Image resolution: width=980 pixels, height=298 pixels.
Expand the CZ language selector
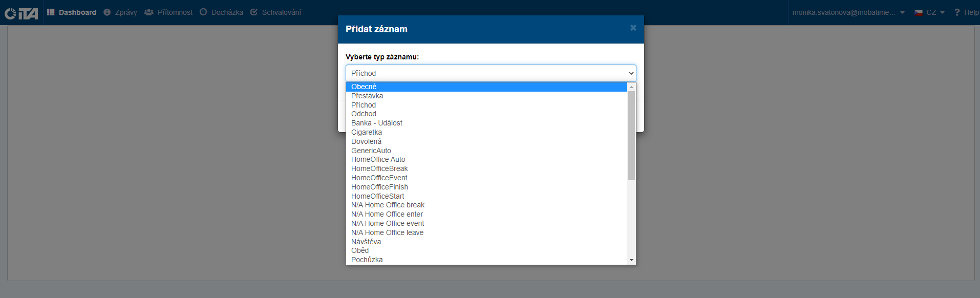(x=942, y=13)
